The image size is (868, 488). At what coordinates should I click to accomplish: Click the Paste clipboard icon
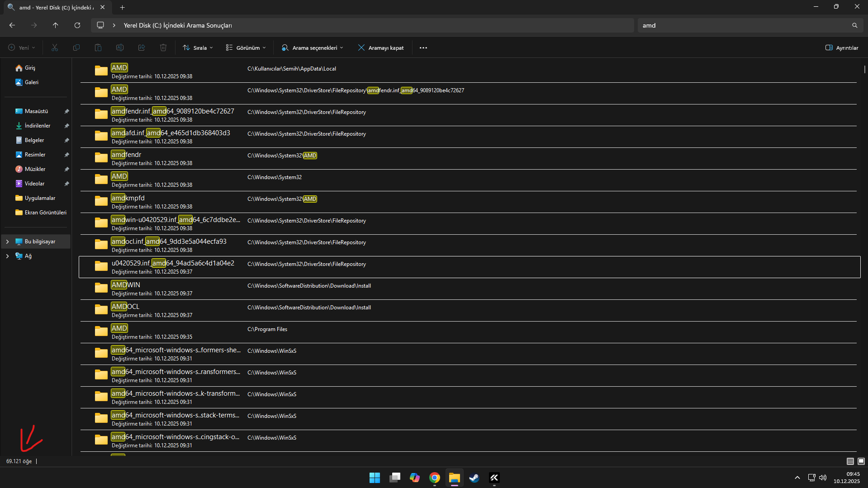[x=98, y=47]
